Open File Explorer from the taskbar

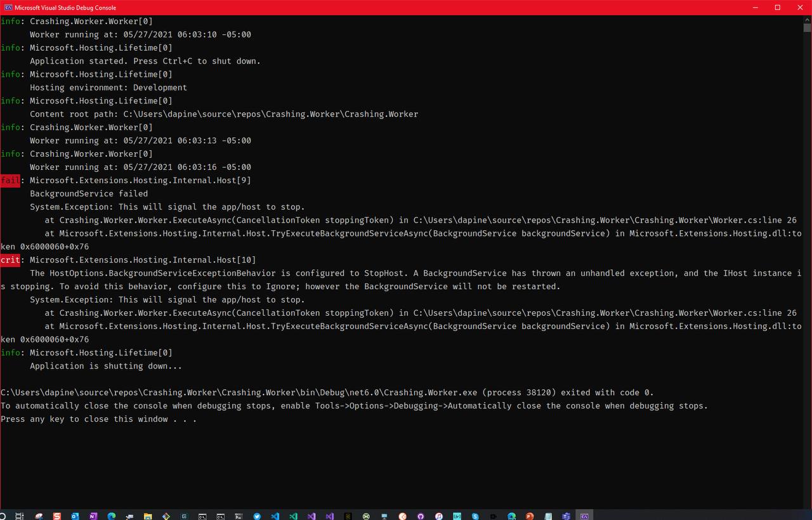point(148,516)
